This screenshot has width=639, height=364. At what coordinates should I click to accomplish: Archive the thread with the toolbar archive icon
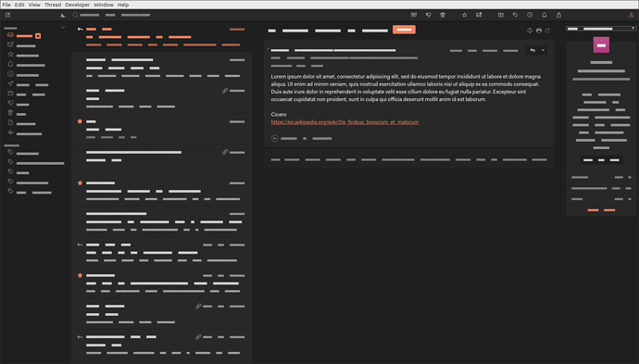coord(414,15)
